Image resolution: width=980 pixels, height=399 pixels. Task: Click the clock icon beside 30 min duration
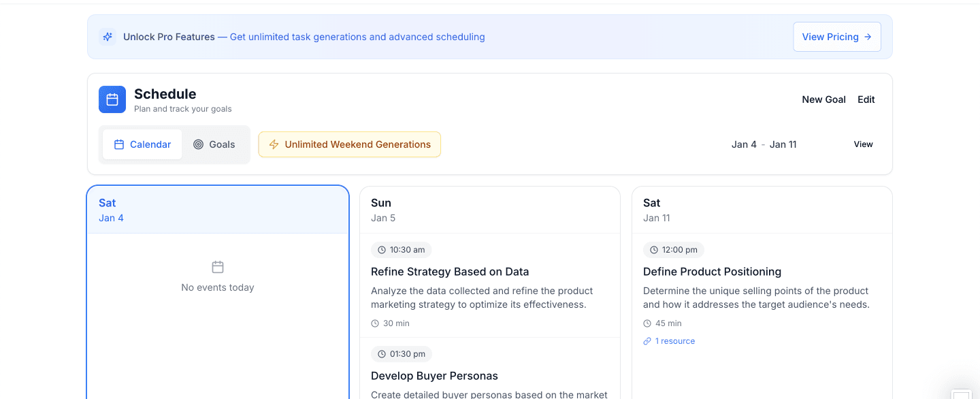(x=375, y=323)
